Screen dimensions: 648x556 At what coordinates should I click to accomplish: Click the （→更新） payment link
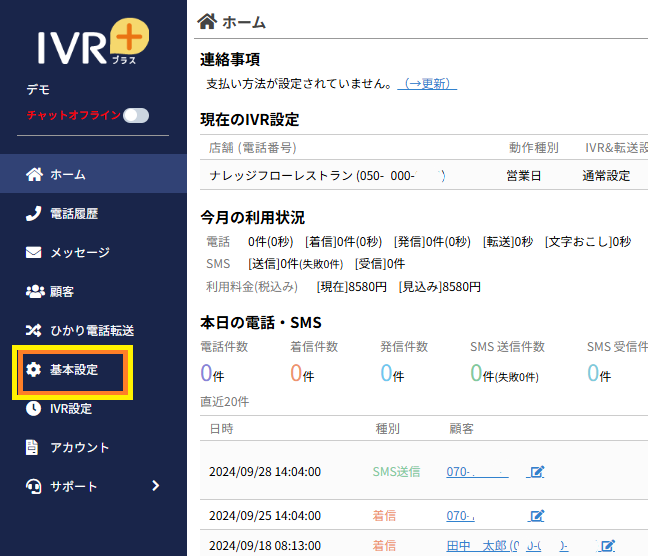pyautogui.click(x=427, y=84)
